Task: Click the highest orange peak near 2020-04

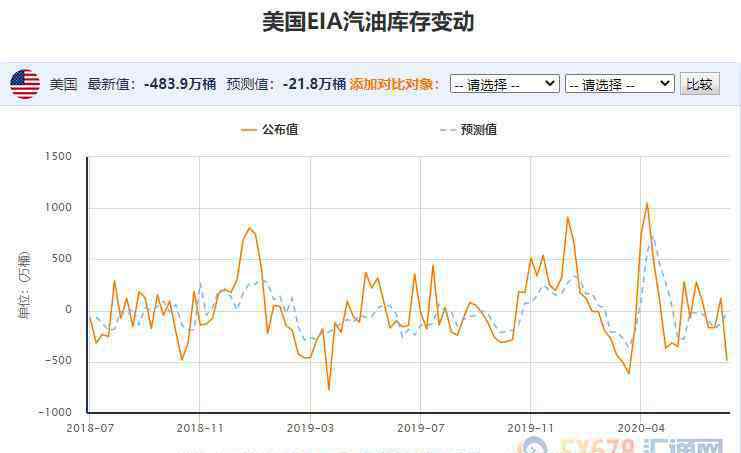Action: (x=647, y=203)
